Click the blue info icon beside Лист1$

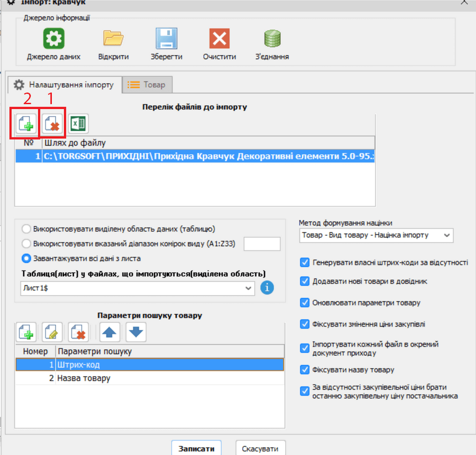pyautogui.click(x=267, y=288)
